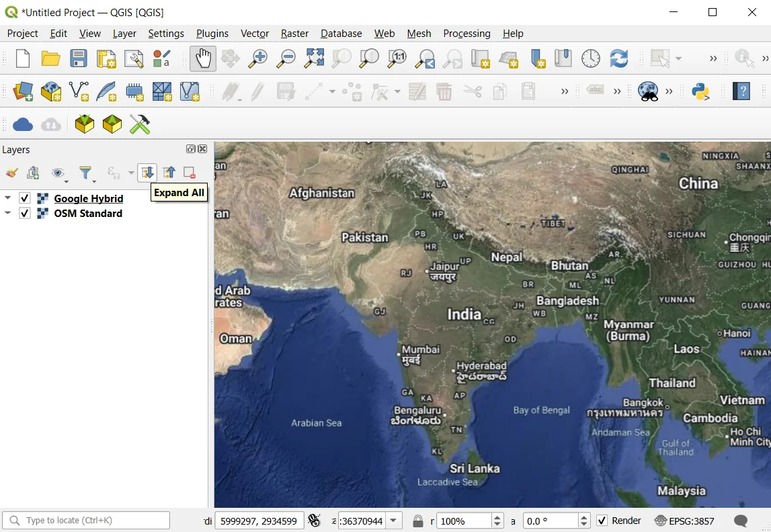Uncheck the OSM Standard layer visibility
The height and width of the screenshot is (532, 771).
click(25, 214)
